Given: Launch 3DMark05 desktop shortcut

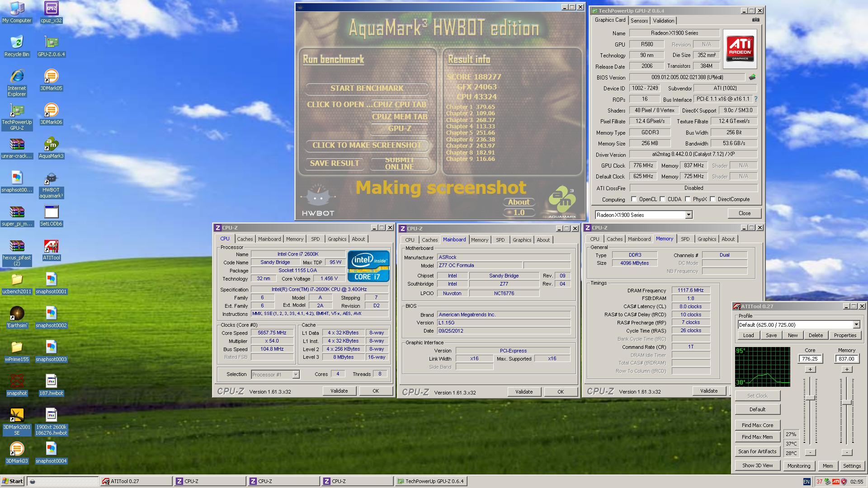Looking at the screenshot, I should click(x=51, y=80).
